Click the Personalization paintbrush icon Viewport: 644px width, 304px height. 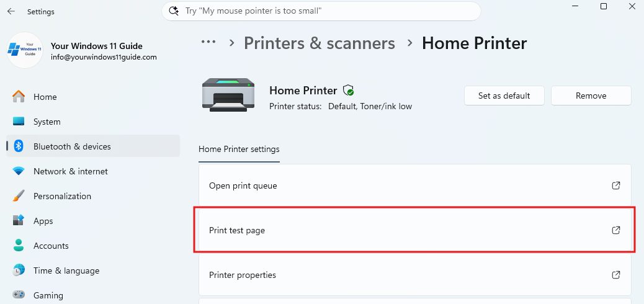19,196
